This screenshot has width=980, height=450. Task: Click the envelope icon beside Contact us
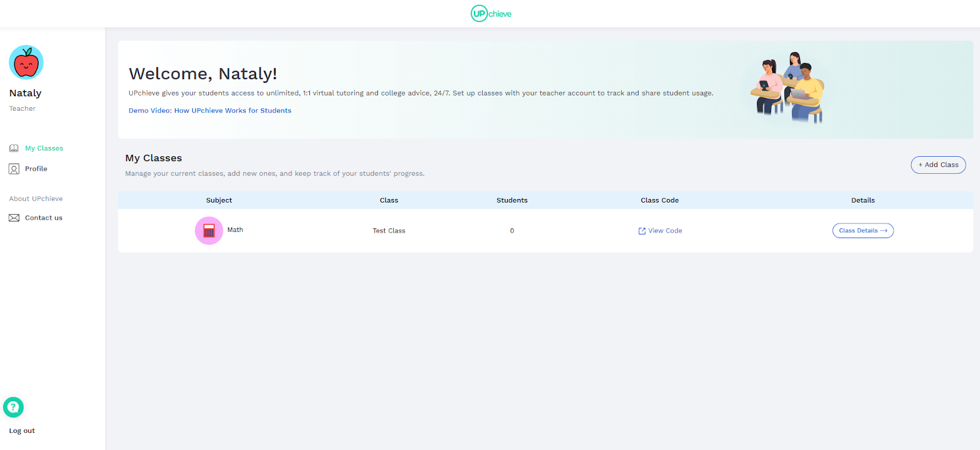(x=14, y=218)
